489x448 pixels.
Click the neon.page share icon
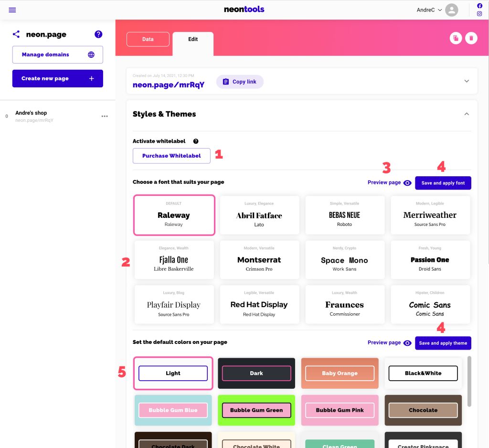pyautogui.click(x=16, y=34)
